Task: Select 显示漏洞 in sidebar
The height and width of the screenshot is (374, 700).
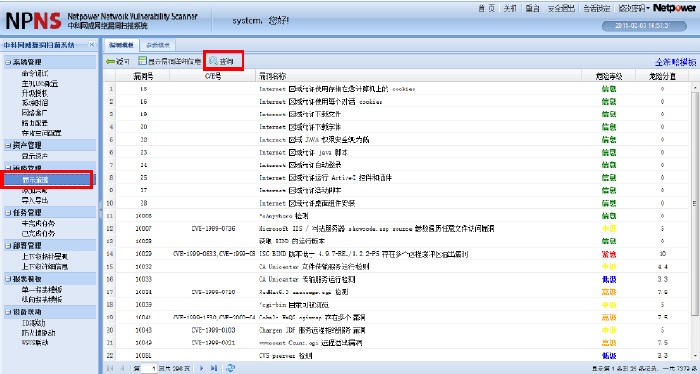Action: click(35, 180)
